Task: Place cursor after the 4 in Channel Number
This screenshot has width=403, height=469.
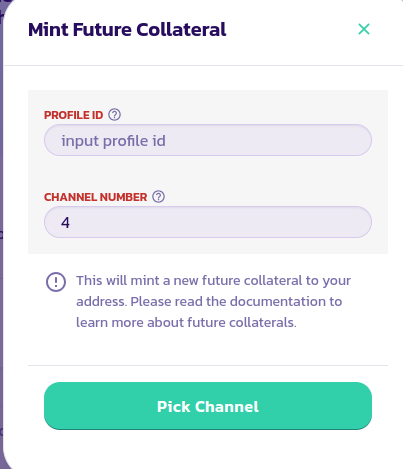Action: [72, 222]
